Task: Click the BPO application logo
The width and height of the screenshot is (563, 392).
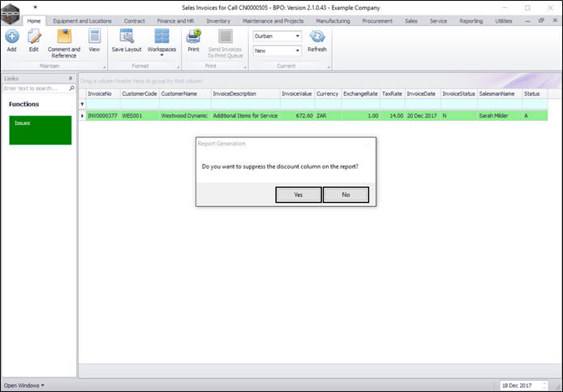Action: pos(10,13)
